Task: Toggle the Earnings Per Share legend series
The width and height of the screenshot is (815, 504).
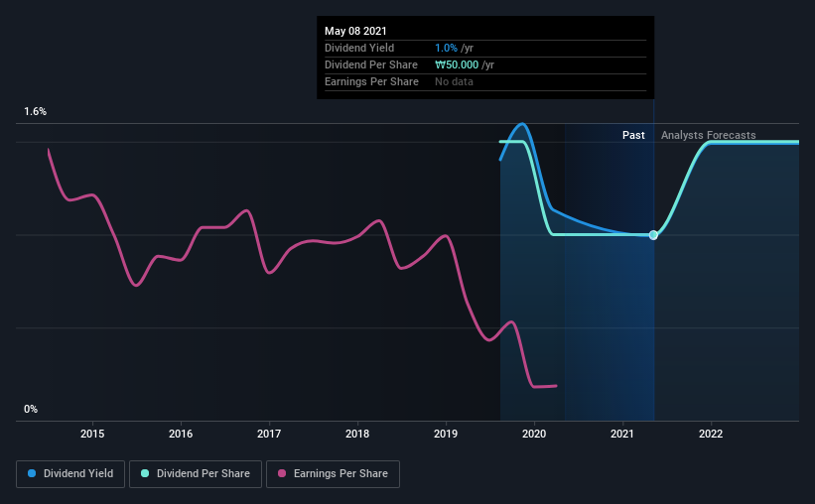Action: point(333,474)
